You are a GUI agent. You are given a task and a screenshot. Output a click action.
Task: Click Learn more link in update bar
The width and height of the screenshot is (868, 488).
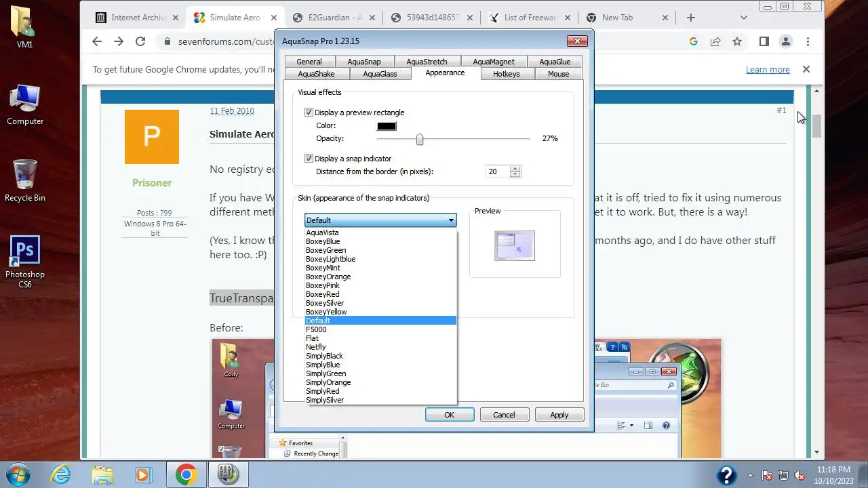(x=768, y=69)
